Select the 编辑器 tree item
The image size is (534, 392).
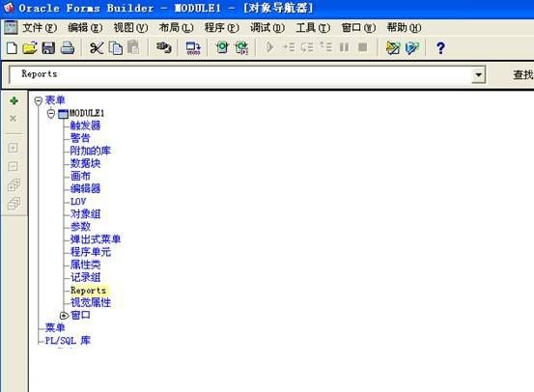[86, 188]
